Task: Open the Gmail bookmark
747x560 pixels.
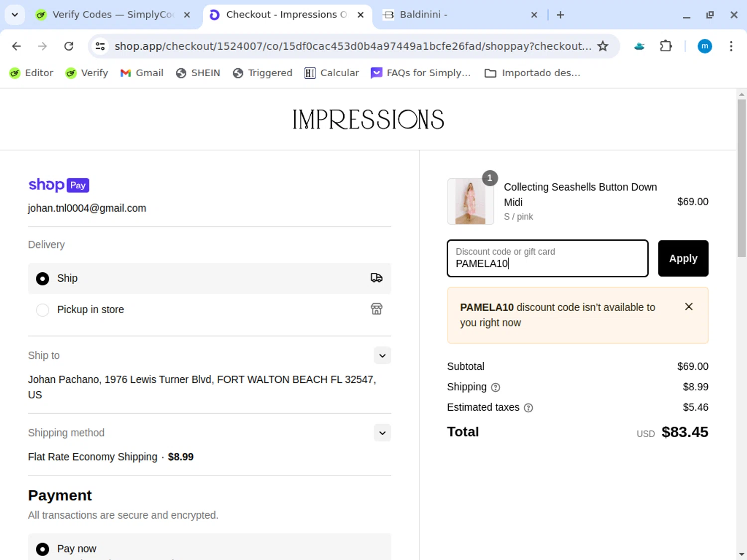Action: 142,73
